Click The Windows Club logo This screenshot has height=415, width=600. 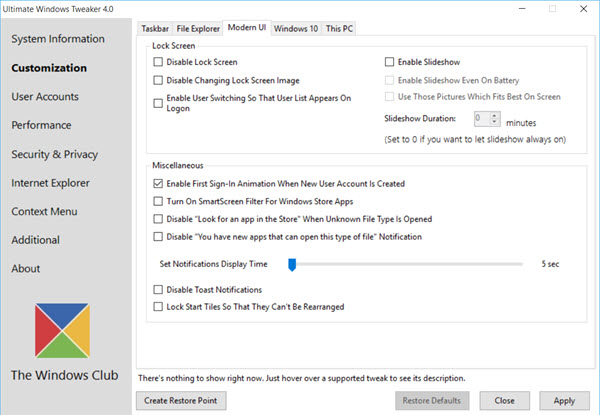(x=62, y=330)
